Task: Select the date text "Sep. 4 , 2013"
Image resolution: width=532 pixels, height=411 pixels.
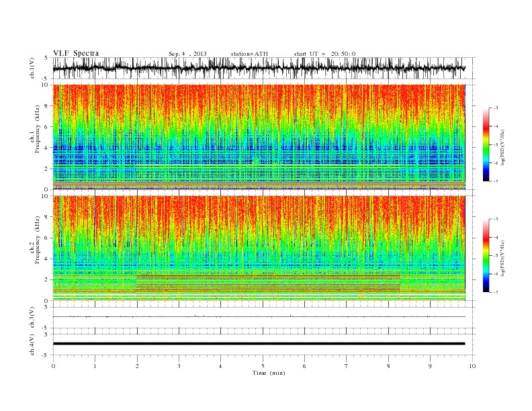Action: (187, 54)
